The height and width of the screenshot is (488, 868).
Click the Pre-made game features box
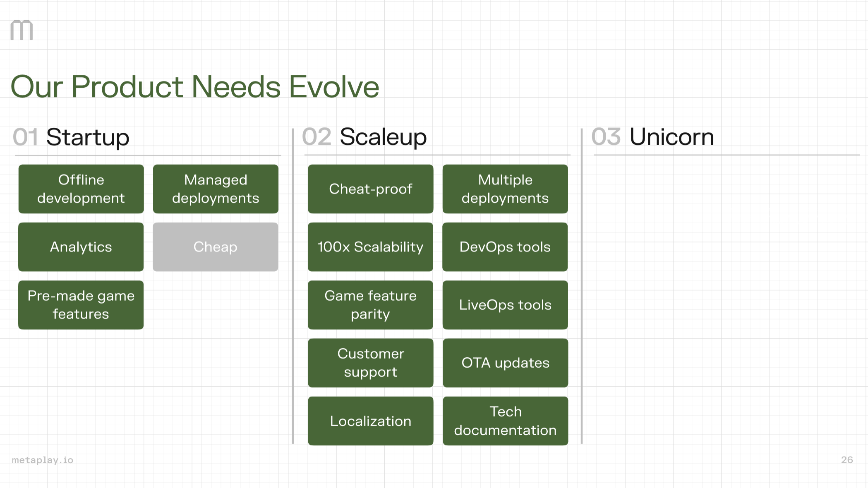pos(80,305)
